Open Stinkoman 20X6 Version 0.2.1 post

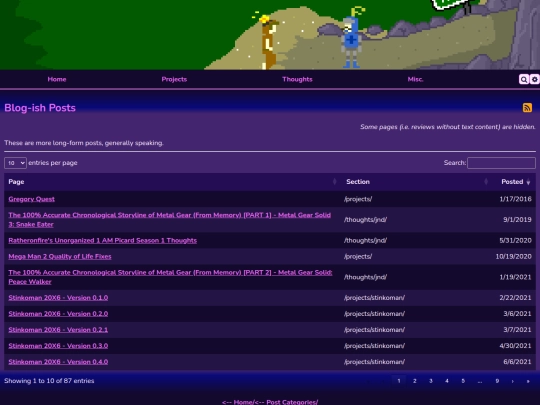(x=58, y=330)
